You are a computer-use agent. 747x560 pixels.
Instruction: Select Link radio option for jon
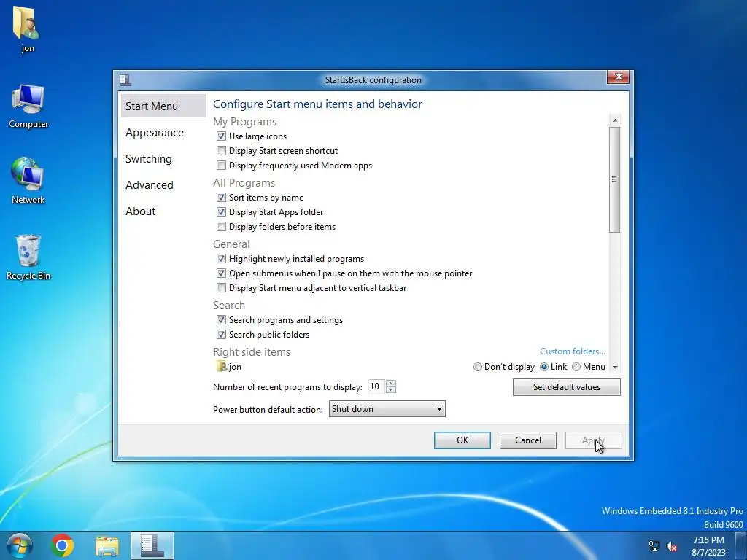pos(544,367)
